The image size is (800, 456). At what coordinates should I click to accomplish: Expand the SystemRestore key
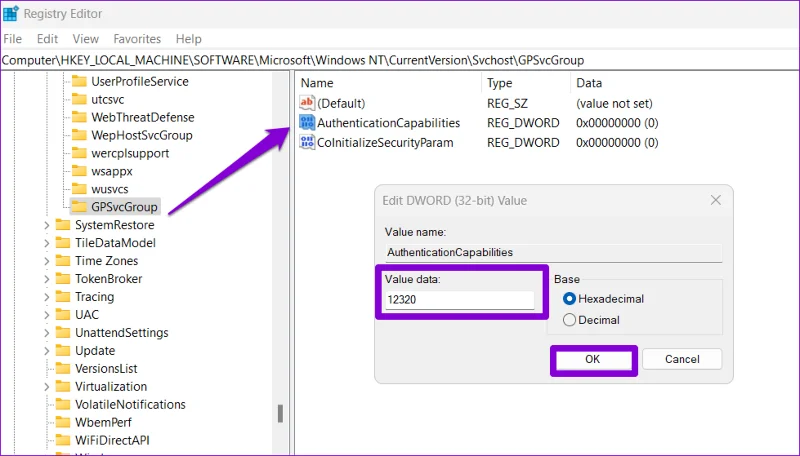pyautogui.click(x=46, y=225)
